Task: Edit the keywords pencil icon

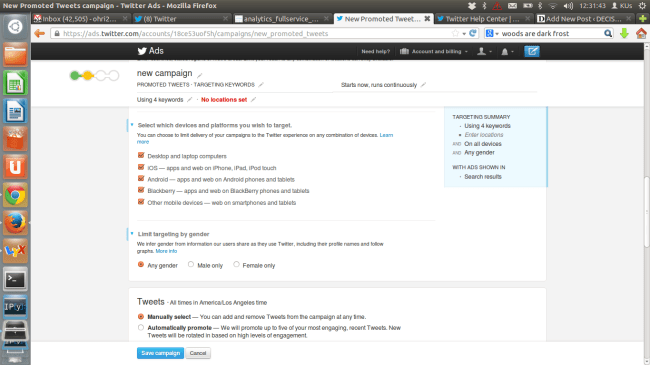Action: [189, 100]
